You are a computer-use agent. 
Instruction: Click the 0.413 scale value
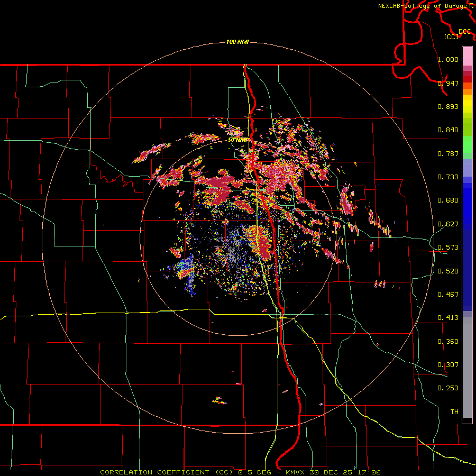pyautogui.click(x=448, y=318)
